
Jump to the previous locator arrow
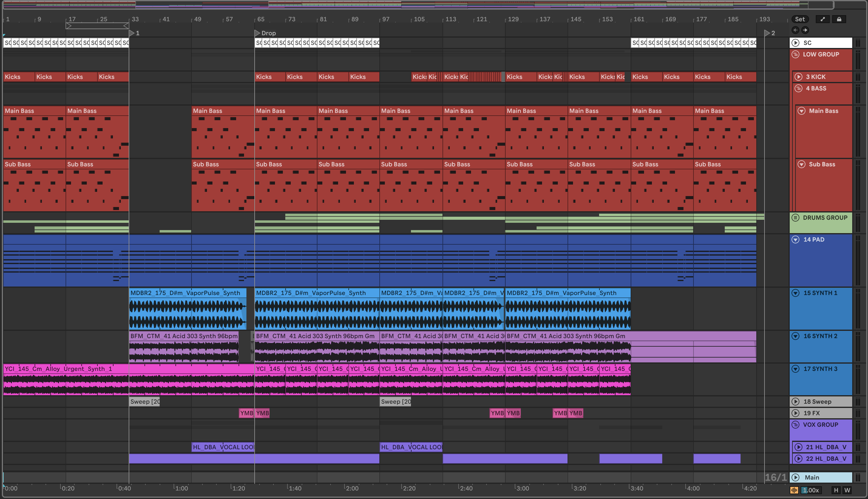click(x=795, y=30)
